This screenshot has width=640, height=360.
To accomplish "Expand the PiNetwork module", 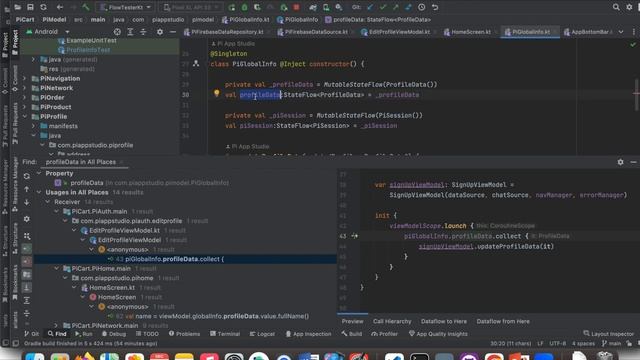I will (24, 88).
